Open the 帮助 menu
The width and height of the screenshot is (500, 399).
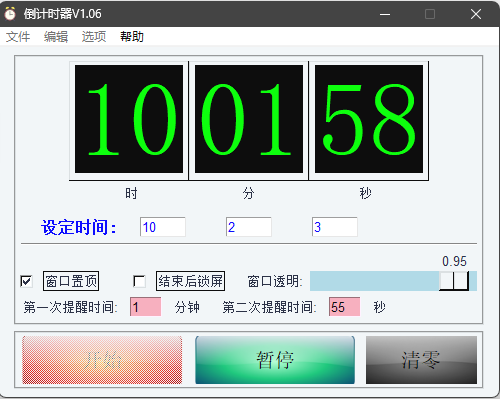pos(132,37)
